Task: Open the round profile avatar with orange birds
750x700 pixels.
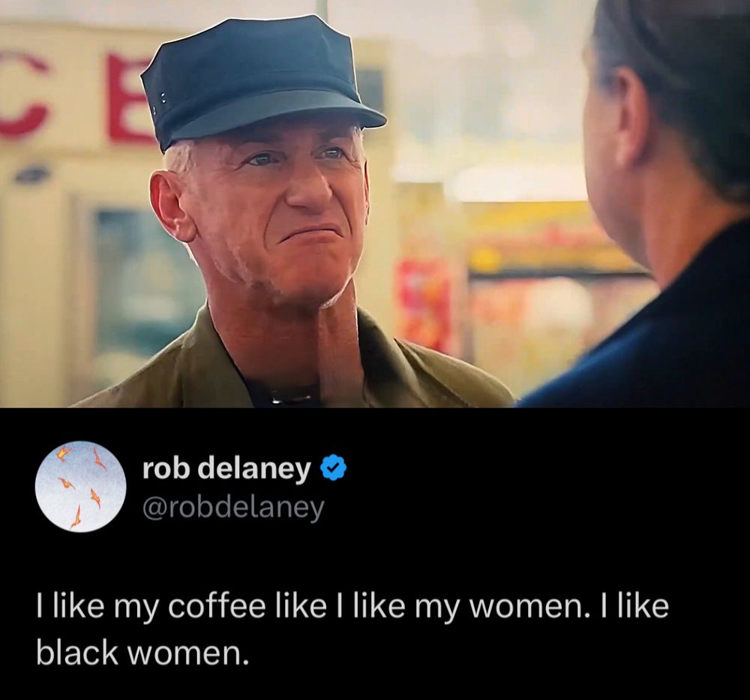Action: click(x=81, y=487)
